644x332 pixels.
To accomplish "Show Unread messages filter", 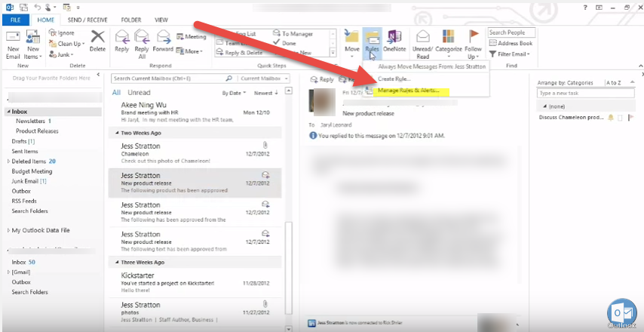I will click(139, 93).
